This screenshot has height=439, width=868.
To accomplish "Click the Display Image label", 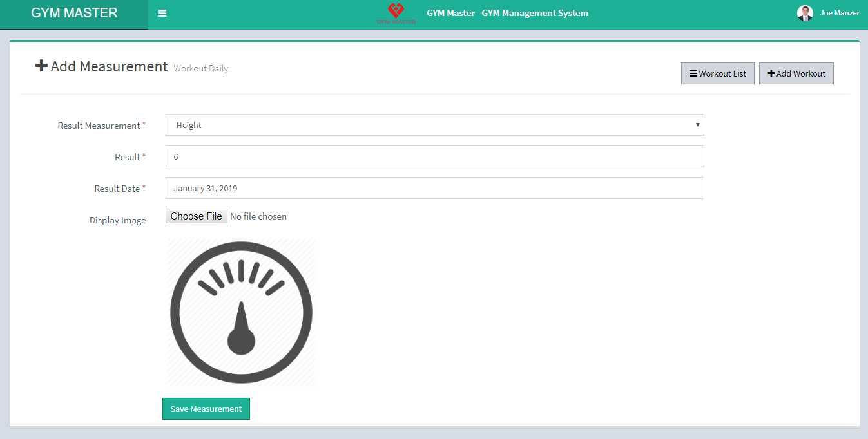I will [x=117, y=220].
